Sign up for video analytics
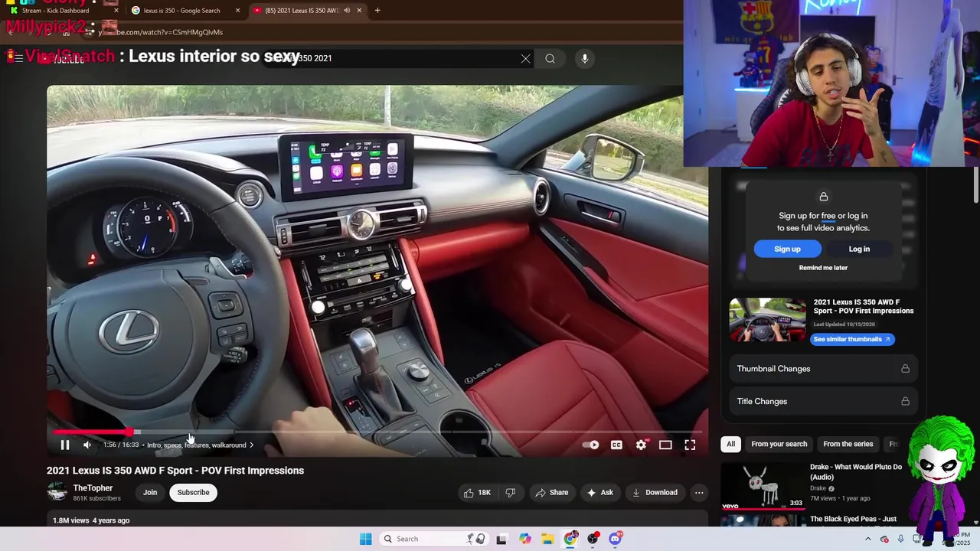 click(787, 249)
